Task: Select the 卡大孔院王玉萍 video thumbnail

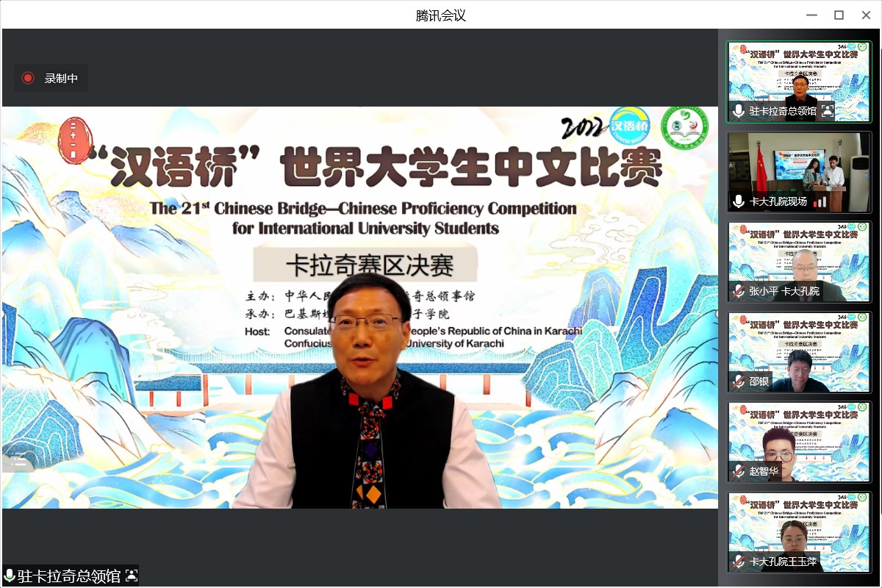Action: point(799,532)
